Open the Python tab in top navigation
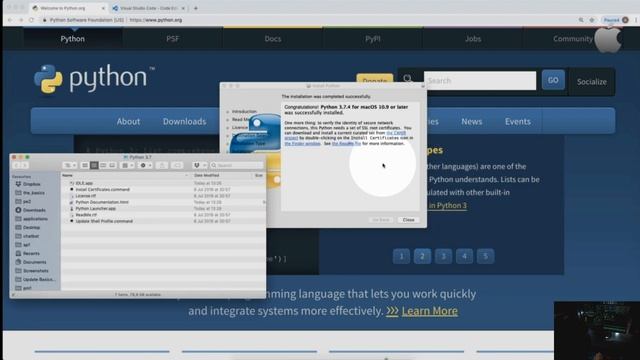Image resolution: width=640 pixels, height=360 pixels. pyautogui.click(x=73, y=39)
